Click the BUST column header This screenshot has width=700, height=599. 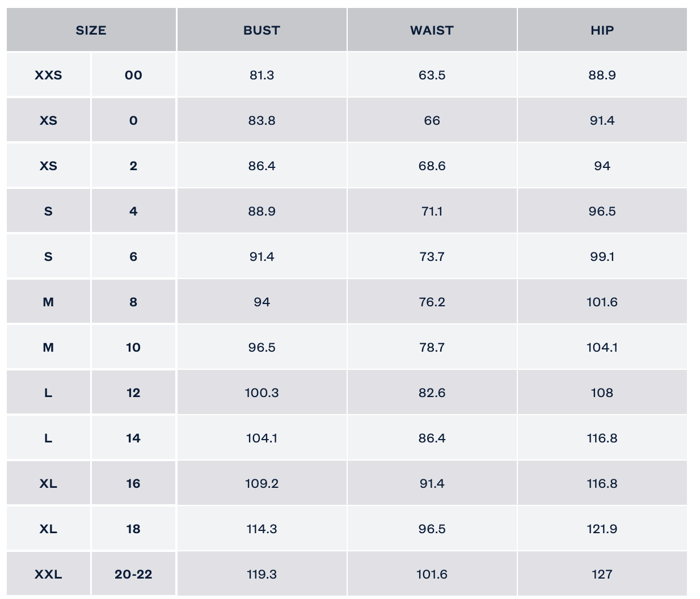[x=262, y=30]
